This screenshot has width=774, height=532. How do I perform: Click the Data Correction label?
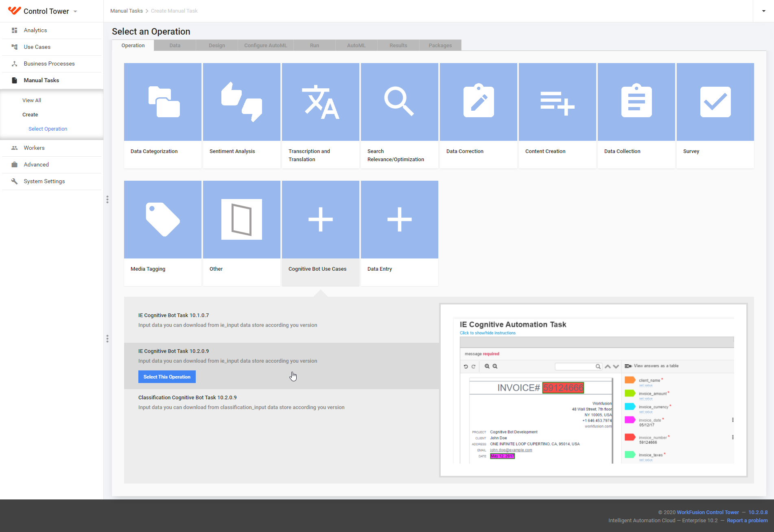[x=465, y=151]
